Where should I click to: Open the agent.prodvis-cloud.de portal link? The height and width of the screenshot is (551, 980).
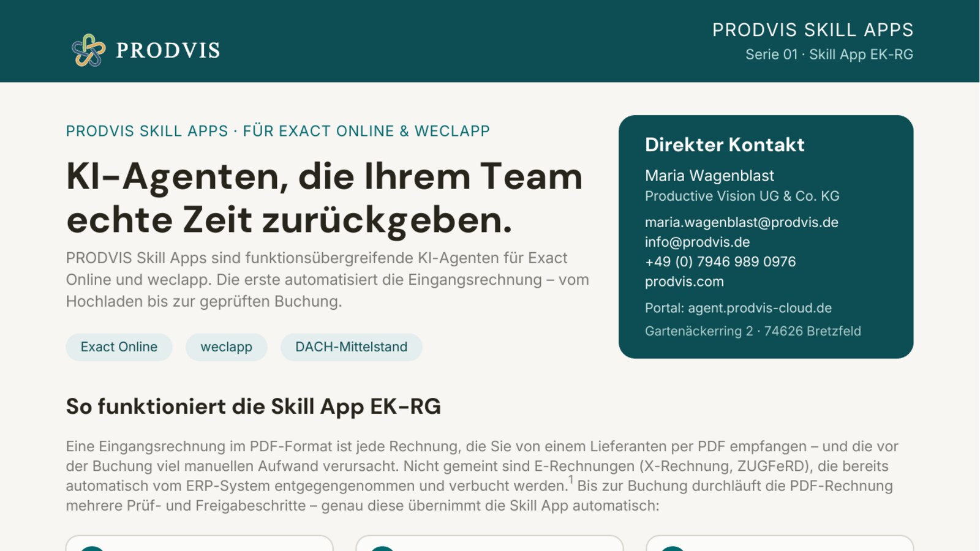(759, 308)
